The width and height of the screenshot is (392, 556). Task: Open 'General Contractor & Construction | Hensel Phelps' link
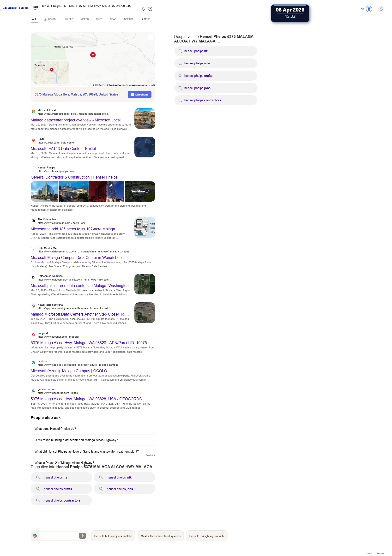[74, 177]
